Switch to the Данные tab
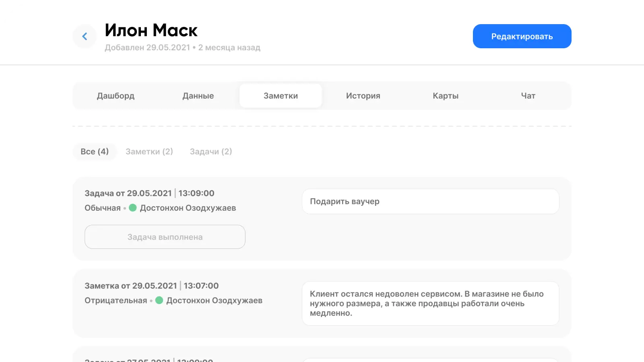Image resolution: width=644 pixels, height=362 pixels. click(x=198, y=96)
